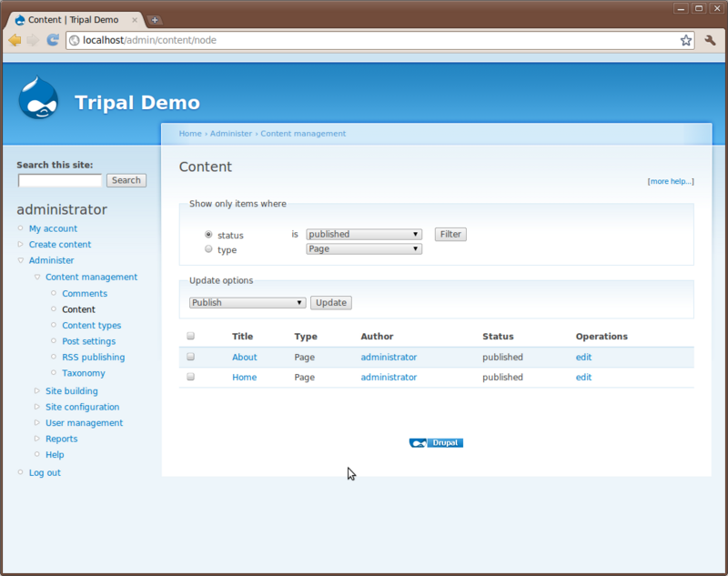The width and height of the screenshot is (728, 576).
Task: Select the type filter radio button
Action: pos(208,249)
